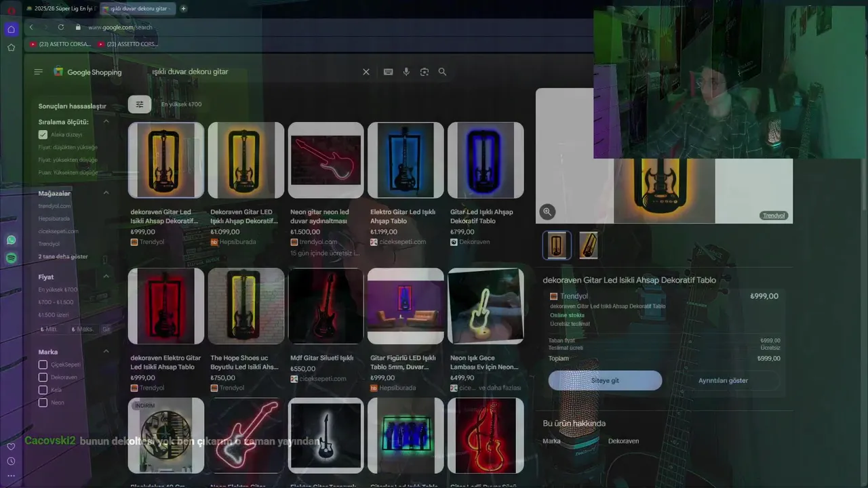The image size is (868, 488).
Task: Open Neon Işık Gece Lambası product
Action: (486, 330)
